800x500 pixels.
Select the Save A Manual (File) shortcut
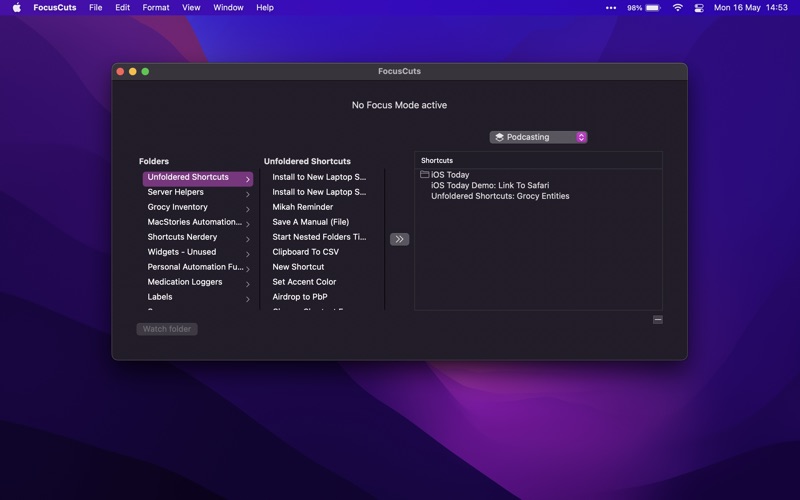(311, 222)
